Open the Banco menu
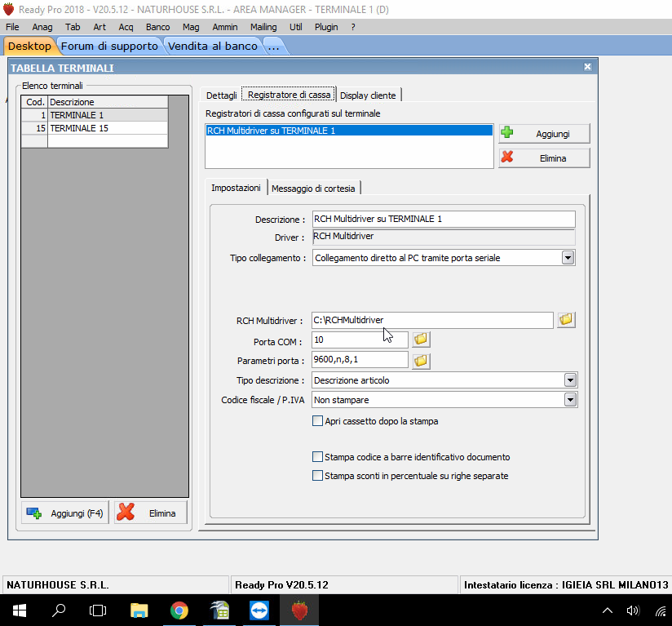This screenshot has width=672, height=626. pos(157,27)
